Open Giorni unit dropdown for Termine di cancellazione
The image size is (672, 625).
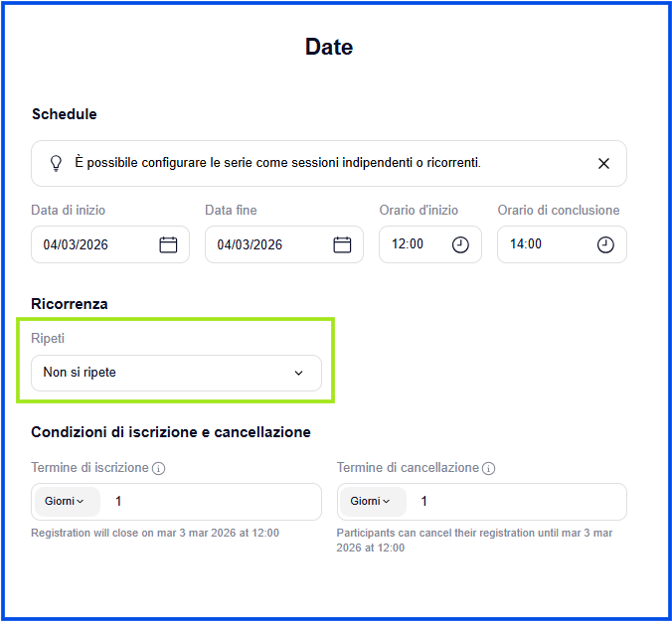coord(371,502)
